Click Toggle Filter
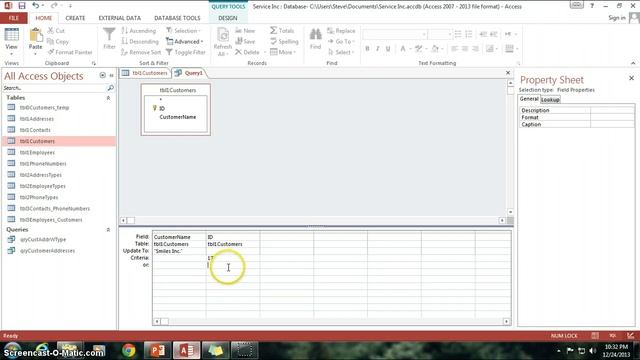This screenshot has width=640, height=360. coord(186,52)
